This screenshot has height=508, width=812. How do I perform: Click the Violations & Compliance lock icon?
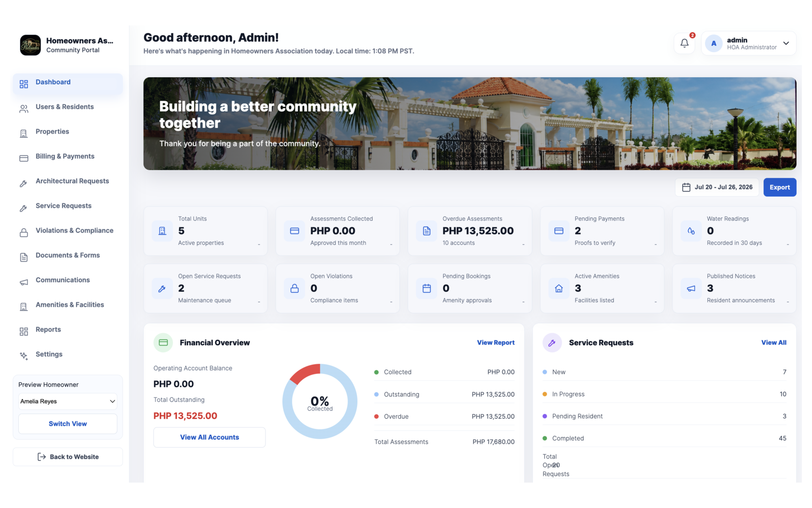(x=24, y=233)
